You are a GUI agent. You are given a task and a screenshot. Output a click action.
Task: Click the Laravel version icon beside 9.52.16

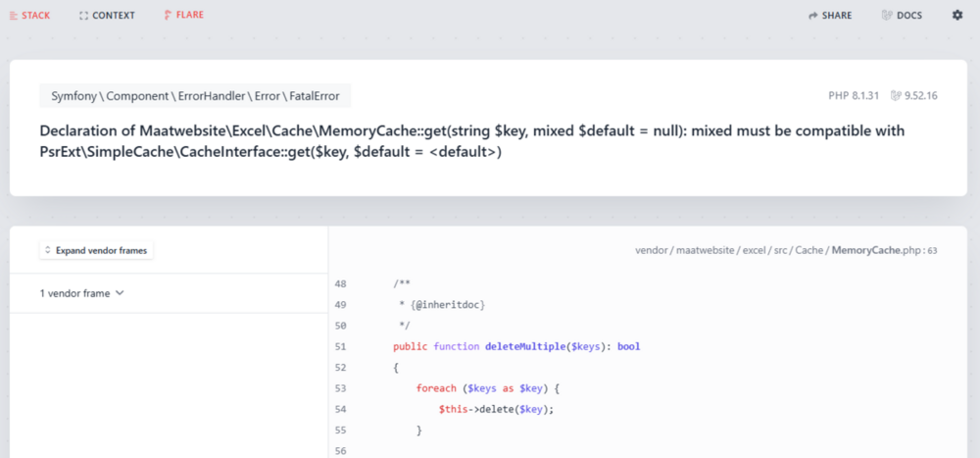coord(896,96)
